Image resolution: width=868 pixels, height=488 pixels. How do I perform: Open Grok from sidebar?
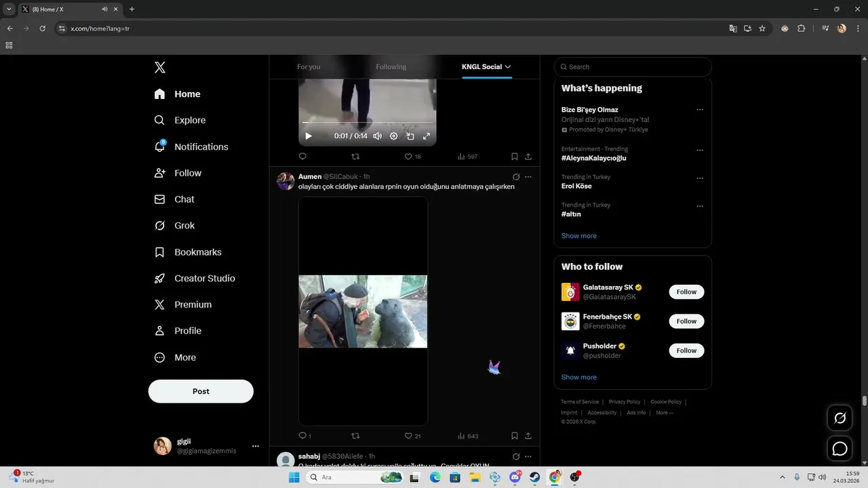(x=174, y=226)
